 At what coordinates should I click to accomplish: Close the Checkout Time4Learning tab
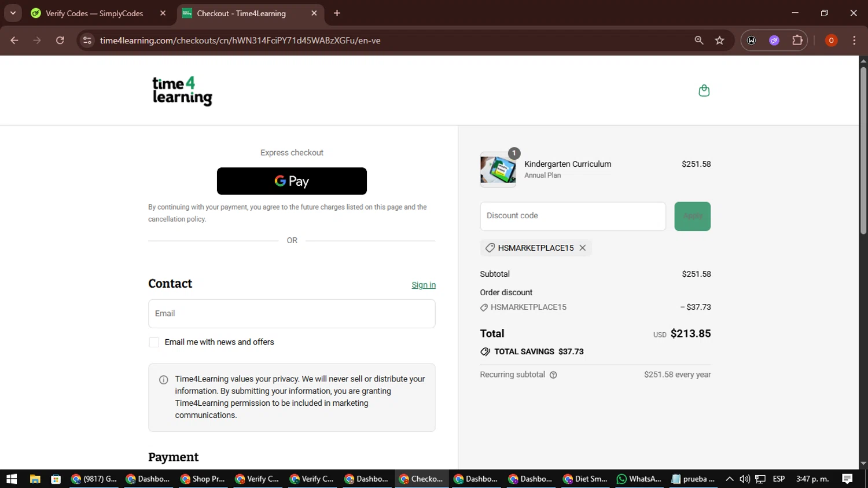[314, 13]
